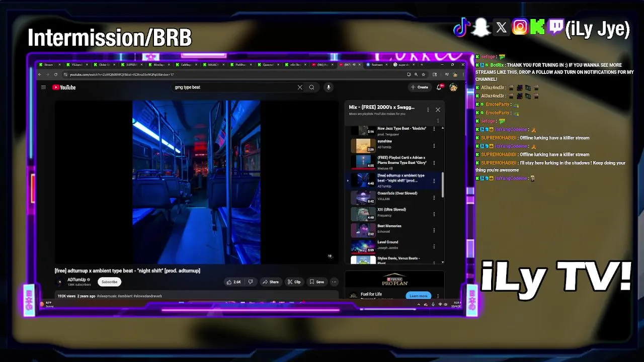
Task: Open a new browser tab with plus
Action: (422, 64)
